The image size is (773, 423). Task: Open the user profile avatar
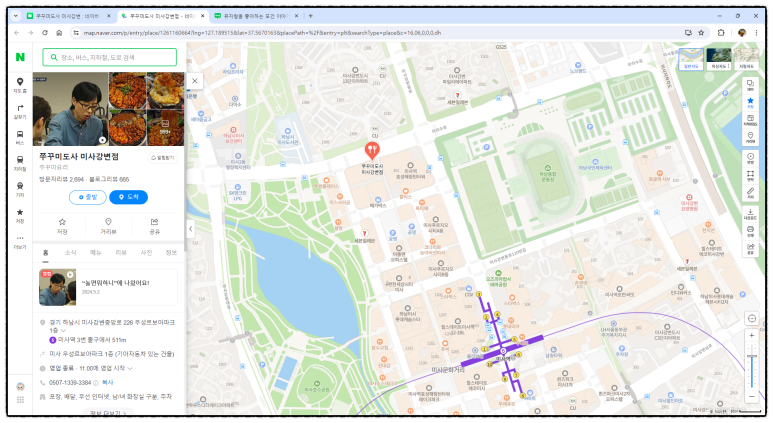pos(20,387)
